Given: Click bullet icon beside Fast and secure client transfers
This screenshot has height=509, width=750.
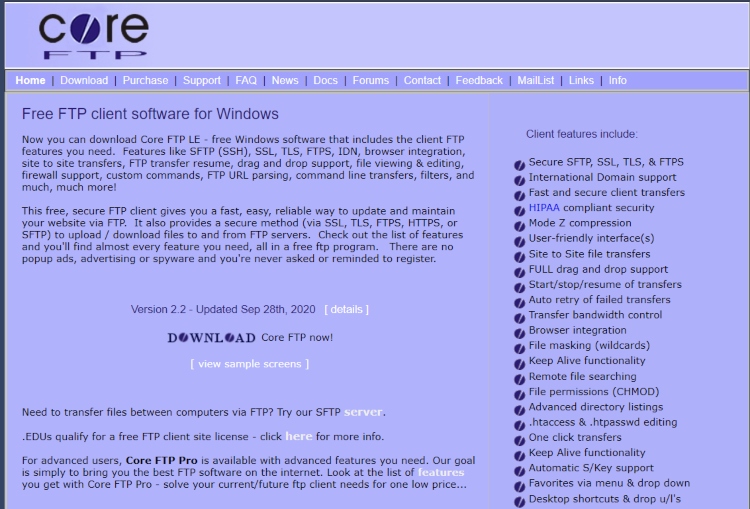Looking at the screenshot, I should [519, 196].
